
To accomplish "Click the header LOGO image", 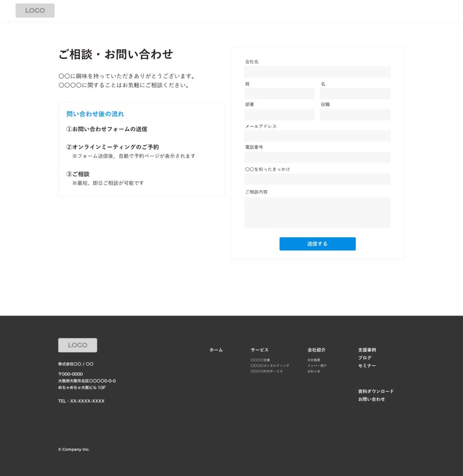I will click(35, 11).
